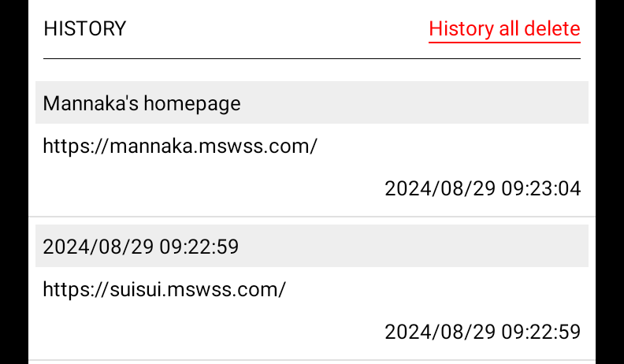Click the word "delete" in the red link
The image size is (624, 364).
coord(552,29)
